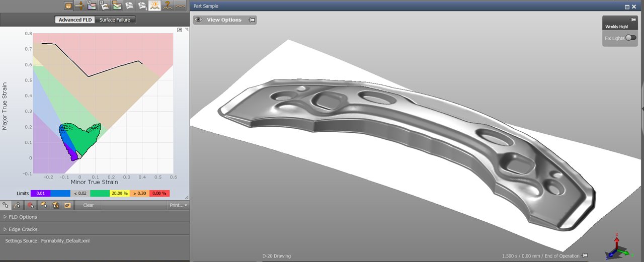
Task: Click the yellow 20.00 % limit swatch
Action: point(120,193)
